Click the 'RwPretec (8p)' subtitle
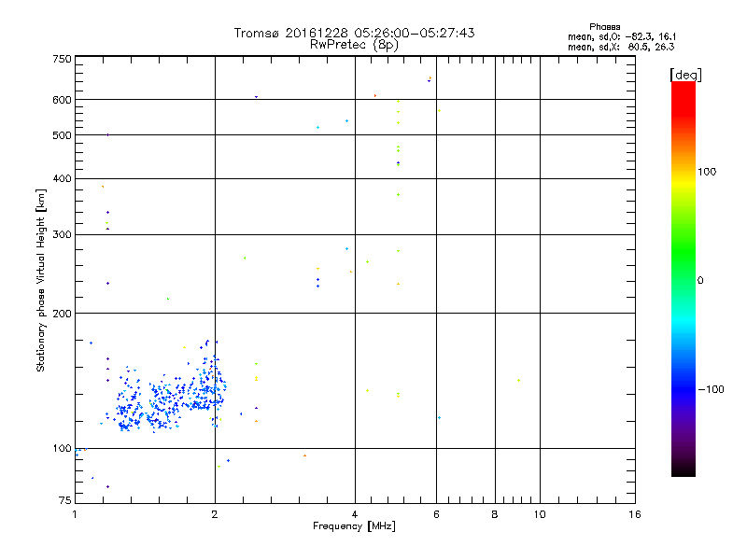The width and height of the screenshot is (747, 560). tap(354, 45)
